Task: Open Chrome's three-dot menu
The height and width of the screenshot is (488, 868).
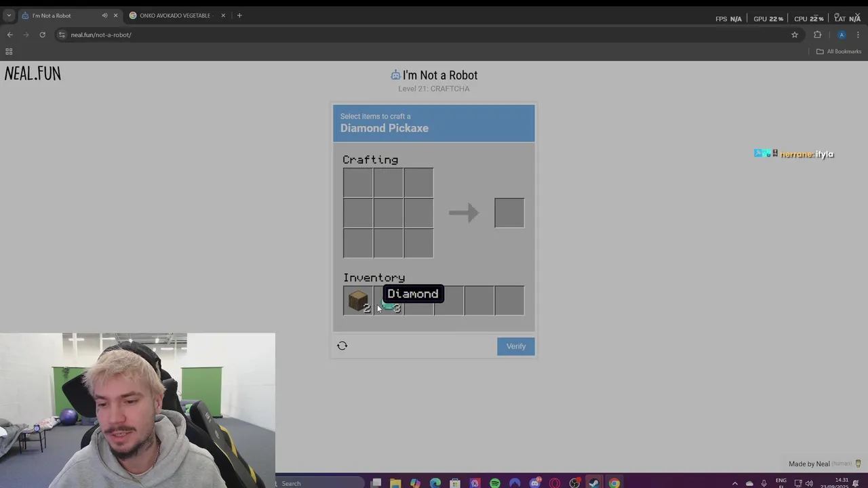Action: 858,35
